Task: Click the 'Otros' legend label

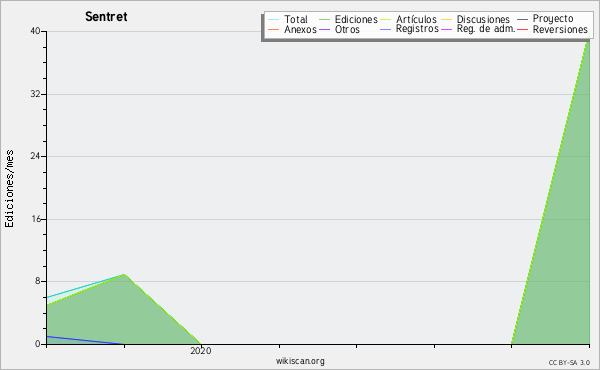Action: click(347, 29)
